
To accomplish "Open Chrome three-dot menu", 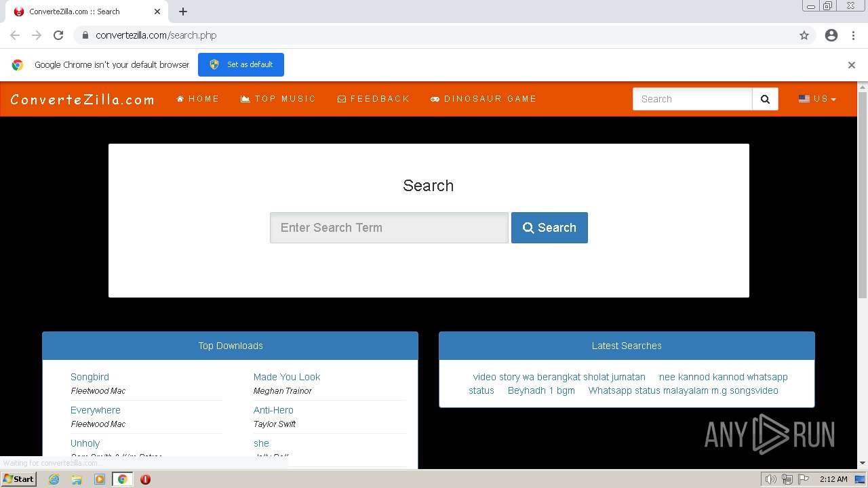I will (853, 35).
